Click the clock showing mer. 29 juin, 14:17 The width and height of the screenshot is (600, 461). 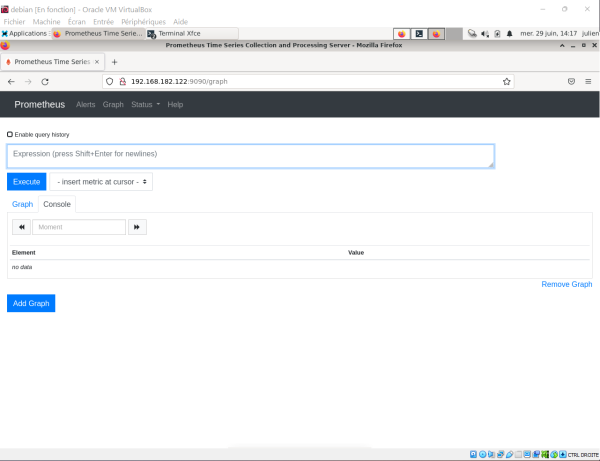coord(548,34)
